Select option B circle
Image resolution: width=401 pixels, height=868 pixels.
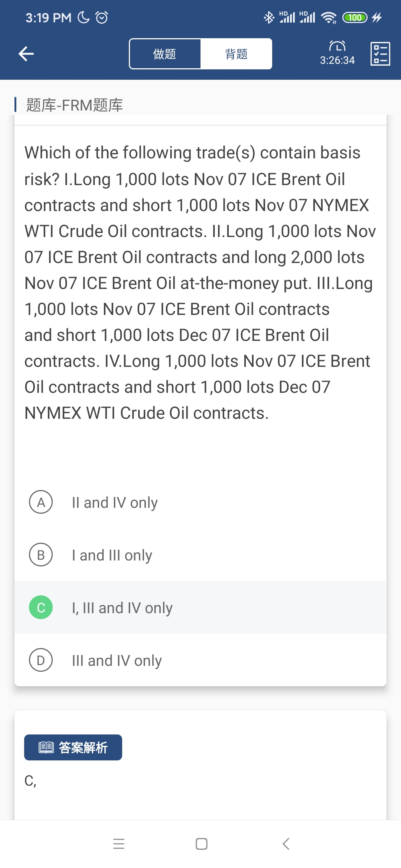pos(41,555)
